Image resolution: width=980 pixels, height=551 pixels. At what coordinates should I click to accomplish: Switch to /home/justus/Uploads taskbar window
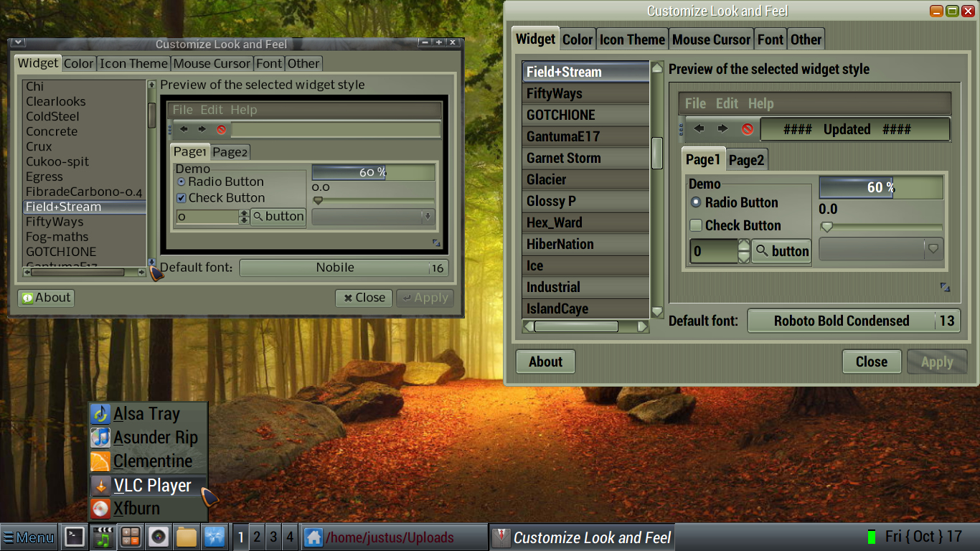tap(394, 537)
